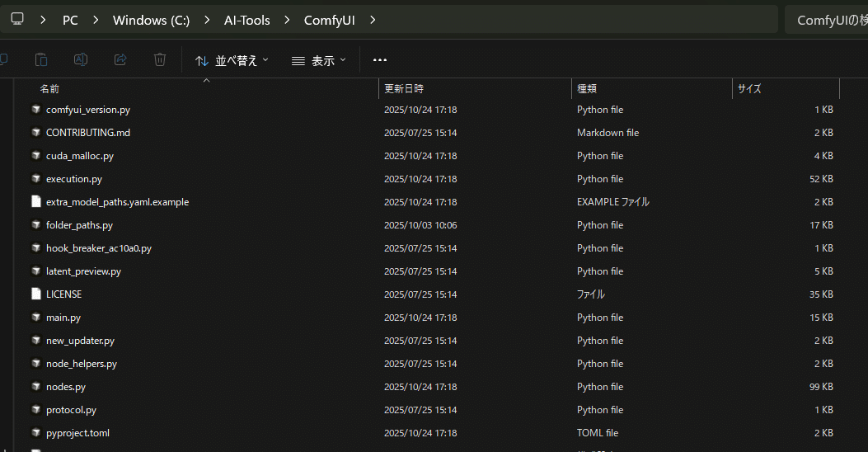This screenshot has width=868, height=452.
Task: Open the 表示 view dropdown
Action: [319, 60]
